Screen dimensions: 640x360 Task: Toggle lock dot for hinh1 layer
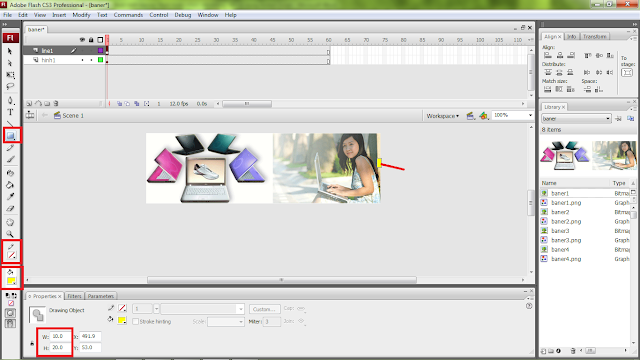(x=91, y=60)
